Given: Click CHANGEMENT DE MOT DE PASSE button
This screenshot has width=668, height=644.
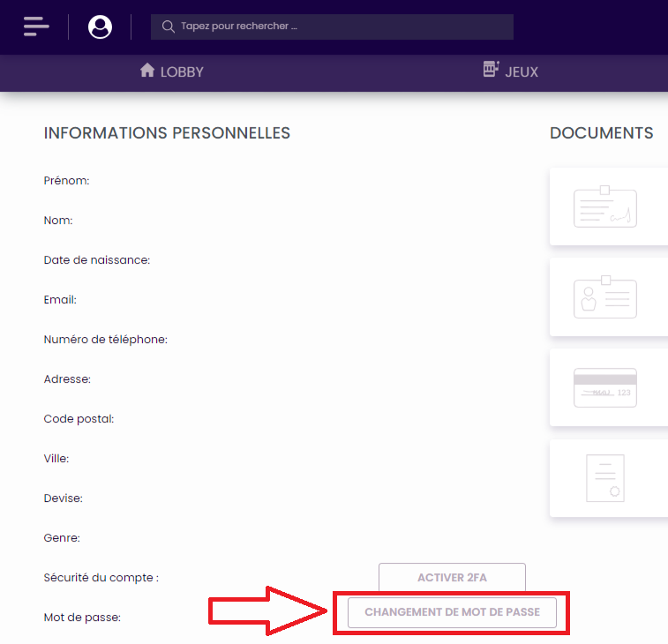Looking at the screenshot, I should pyautogui.click(x=452, y=612).
